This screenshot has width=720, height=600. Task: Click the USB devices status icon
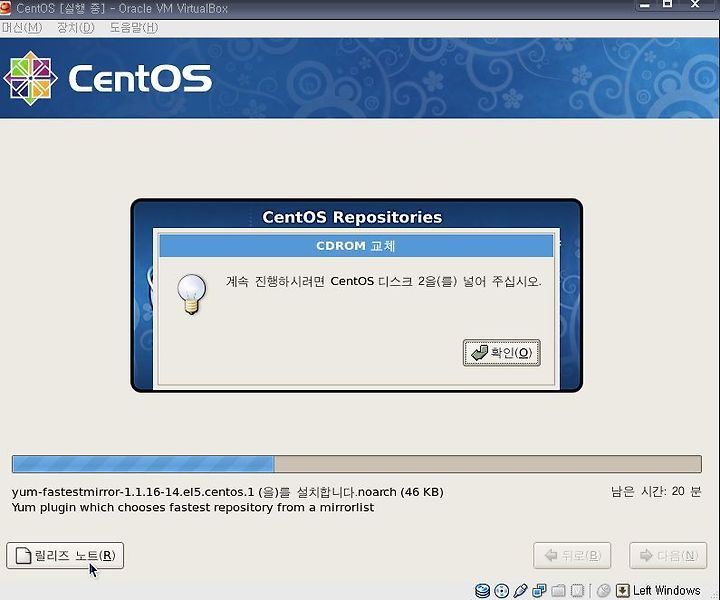coord(520,590)
